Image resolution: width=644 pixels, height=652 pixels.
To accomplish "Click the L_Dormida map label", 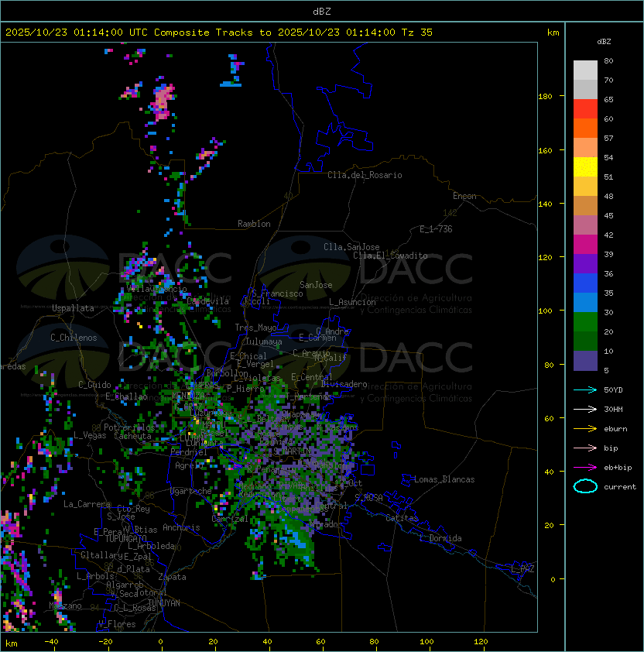I will click(x=440, y=538).
